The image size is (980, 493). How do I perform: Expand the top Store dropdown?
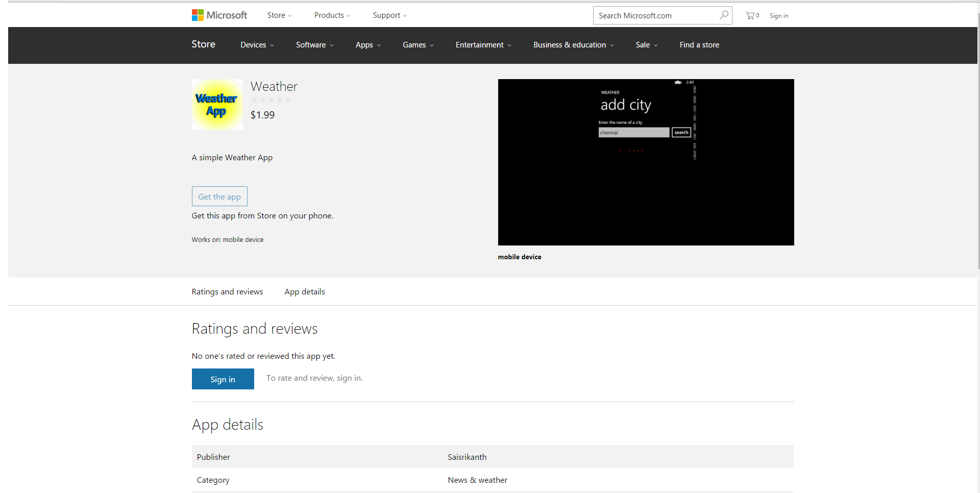pos(279,15)
